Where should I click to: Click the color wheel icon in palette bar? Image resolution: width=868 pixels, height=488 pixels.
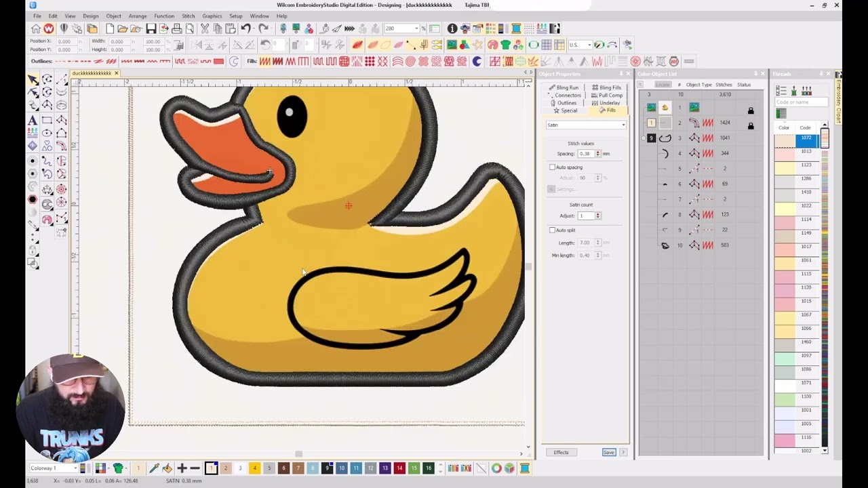pyautogui.click(x=496, y=468)
